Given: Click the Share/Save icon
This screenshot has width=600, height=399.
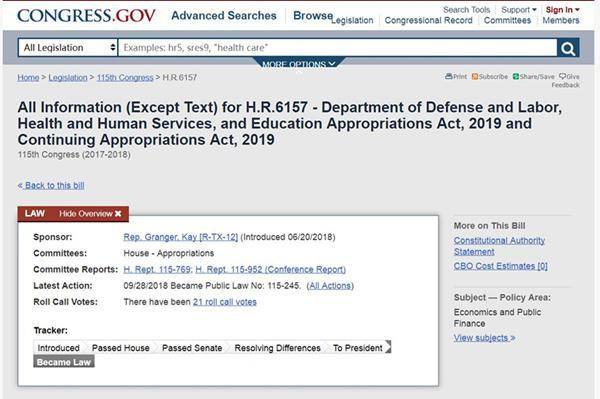Looking at the screenshot, I should point(516,77).
